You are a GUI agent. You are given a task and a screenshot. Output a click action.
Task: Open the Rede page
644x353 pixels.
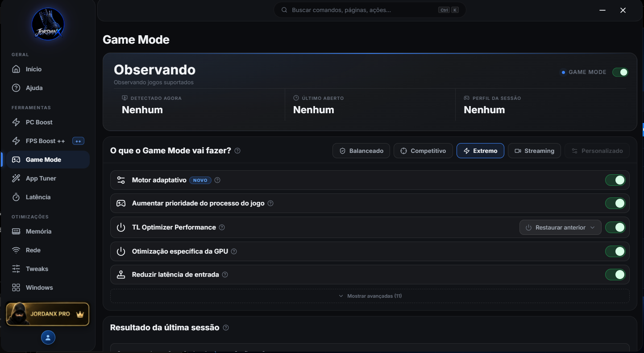pyautogui.click(x=48, y=250)
